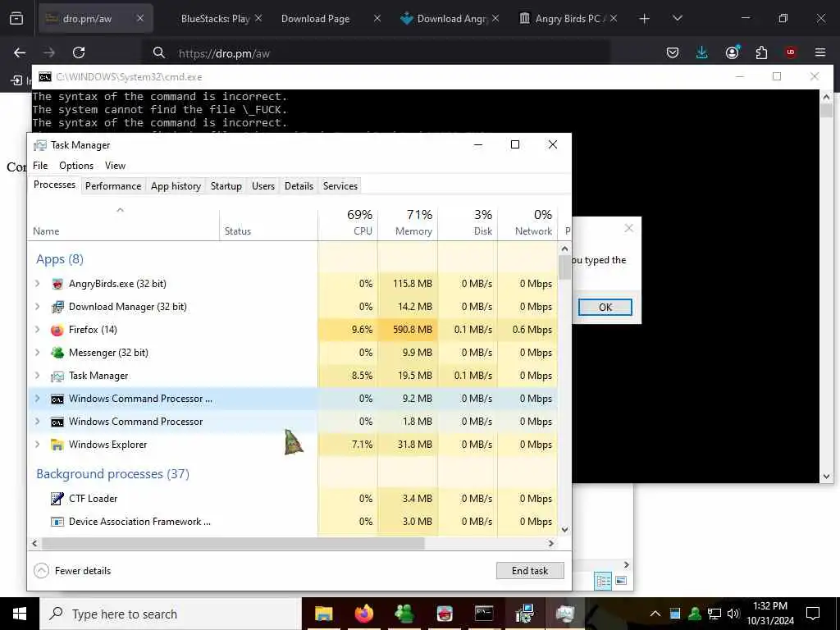Open Windows Start menu
The height and width of the screenshot is (630, 840).
pyautogui.click(x=20, y=614)
